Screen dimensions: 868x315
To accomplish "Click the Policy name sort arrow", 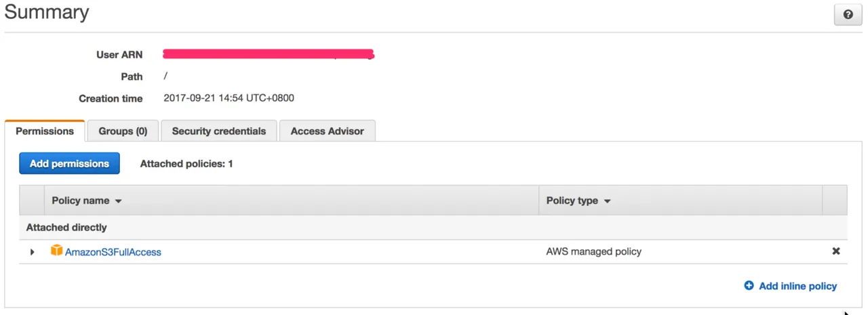I will click(119, 201).
